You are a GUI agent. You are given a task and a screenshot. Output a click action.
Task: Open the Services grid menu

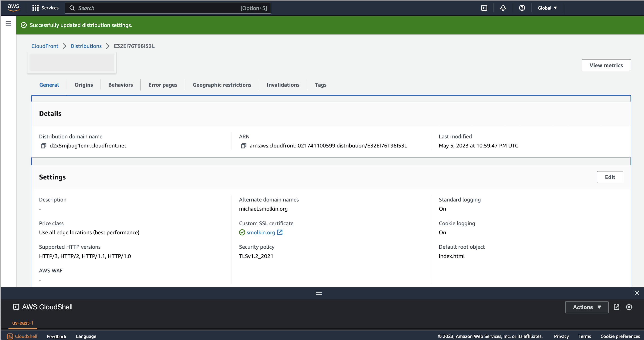35,8
